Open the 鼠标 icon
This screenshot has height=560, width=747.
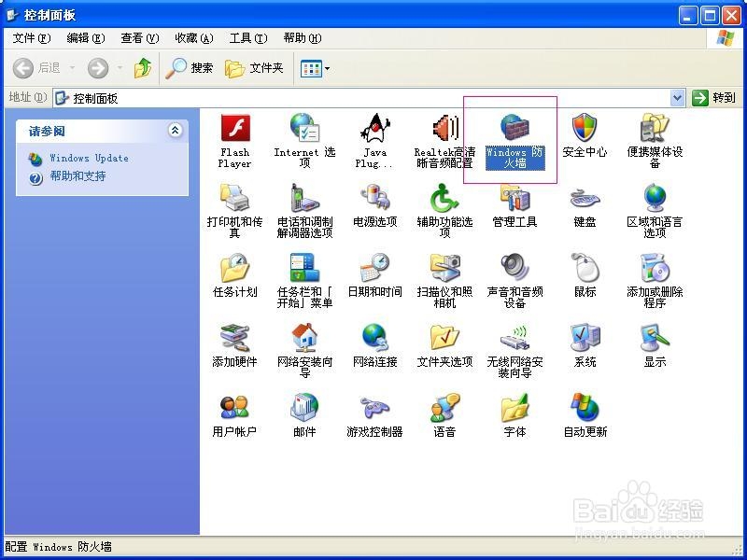pos(585,268)
